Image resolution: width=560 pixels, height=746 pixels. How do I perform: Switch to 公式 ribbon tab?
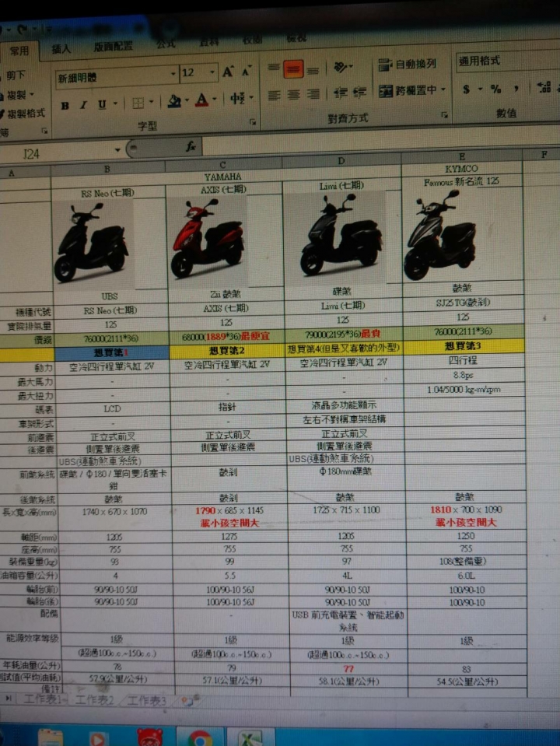tap(166, 44)
